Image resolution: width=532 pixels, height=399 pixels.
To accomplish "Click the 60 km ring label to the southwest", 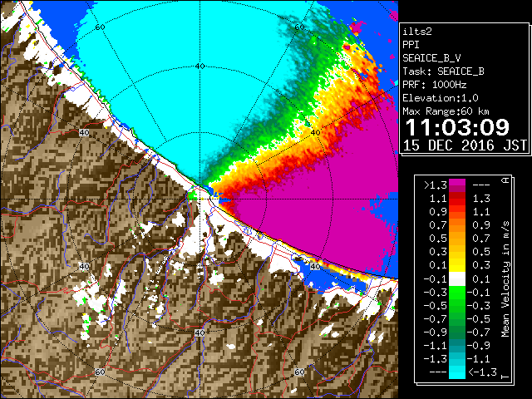I will 100,372.
